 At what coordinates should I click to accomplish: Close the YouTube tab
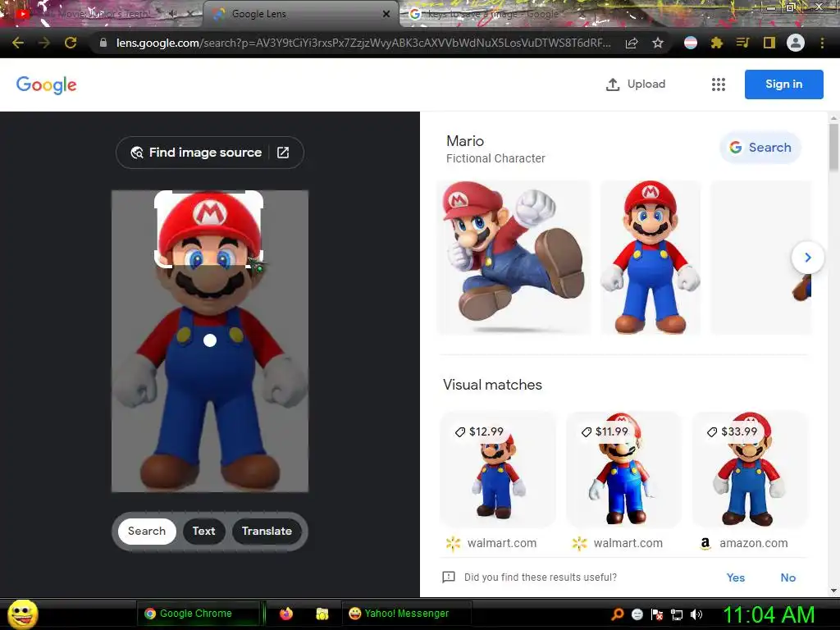pos(190,14)
